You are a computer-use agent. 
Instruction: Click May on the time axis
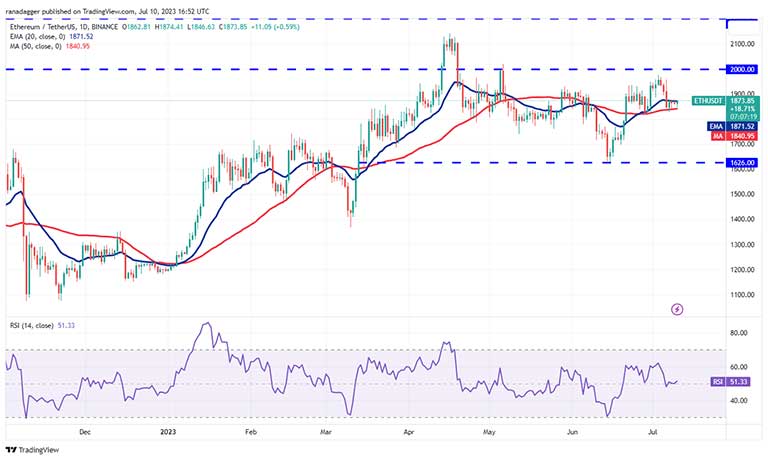click(x=489, y=432)
